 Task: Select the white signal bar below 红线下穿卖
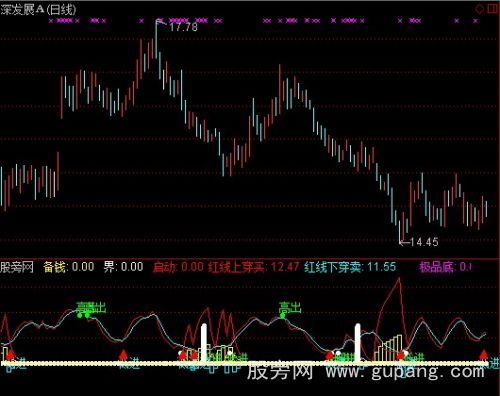tap(358, 343)
